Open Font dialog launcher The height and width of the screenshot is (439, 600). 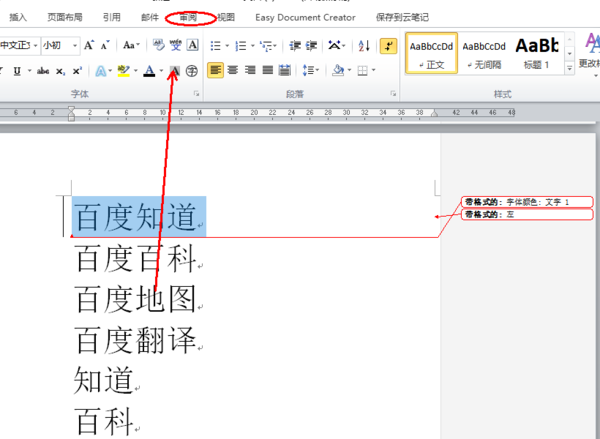point(196,93)
